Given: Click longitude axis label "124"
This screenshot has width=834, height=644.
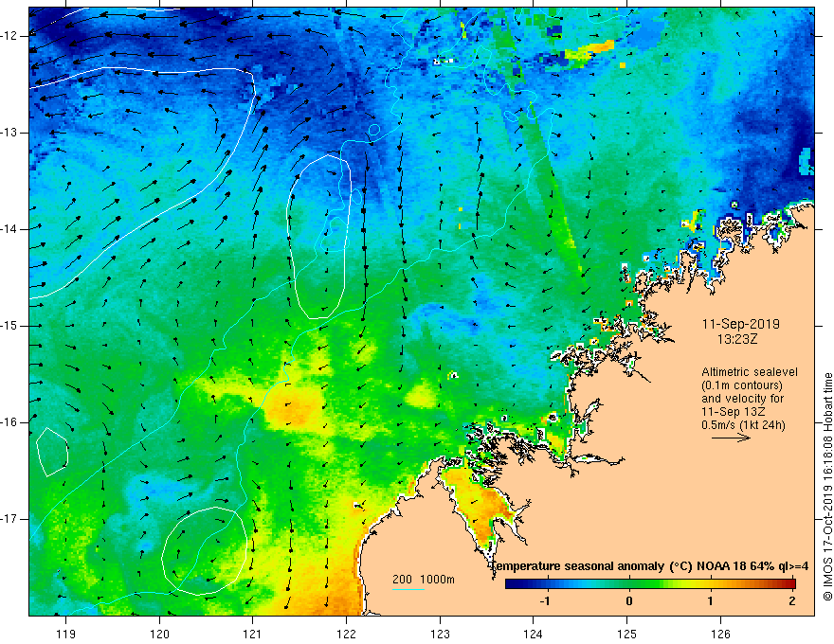Looking at the screenshot, I should 533,634.
